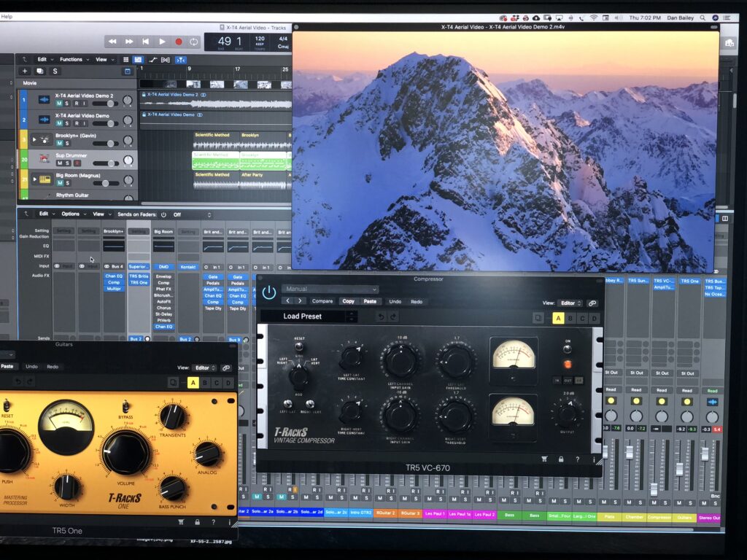Viewport: 747px width, 560px height.
Task: Open the Mixer Edit menu
Action: tap(46, 214)
